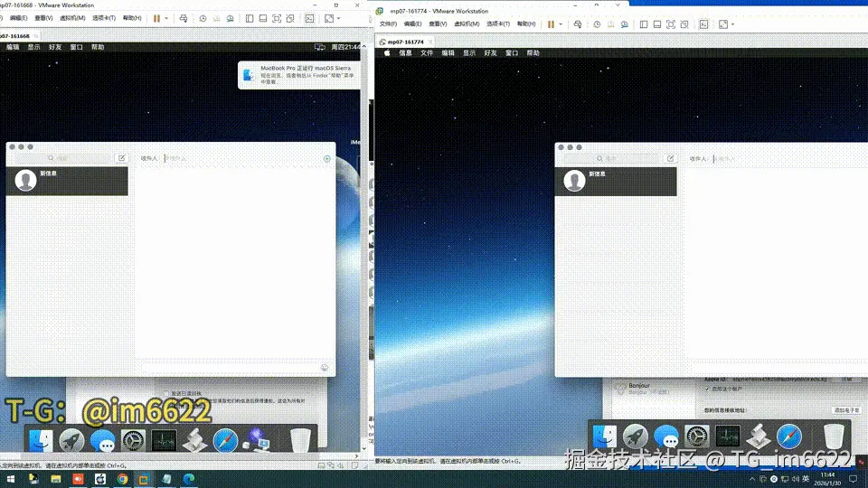Toggle thumbnail bar icon in left VMware toolbar
Image resolution: width=868 pixels, height=488 pixels.
point(263,18)
